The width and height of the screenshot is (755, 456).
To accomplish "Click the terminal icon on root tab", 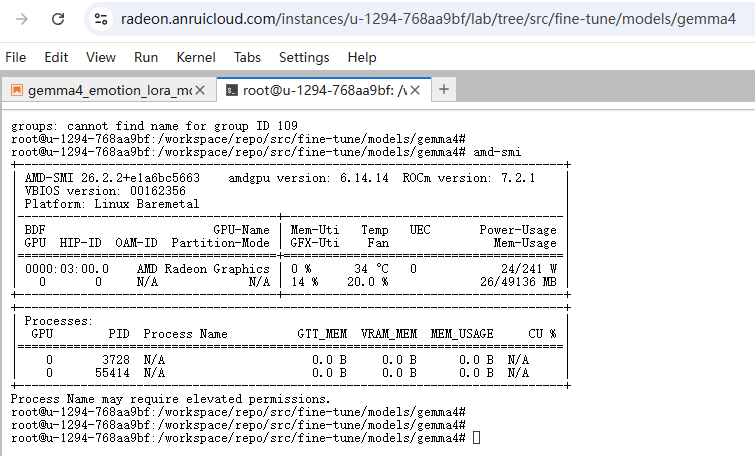I will pyautogui.click(x=232, y=90).
